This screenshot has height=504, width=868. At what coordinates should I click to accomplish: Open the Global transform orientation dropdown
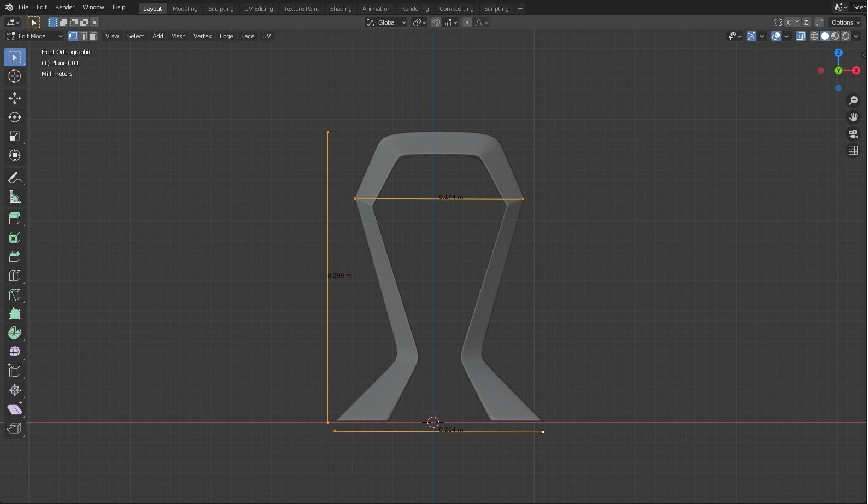(386, 22)
